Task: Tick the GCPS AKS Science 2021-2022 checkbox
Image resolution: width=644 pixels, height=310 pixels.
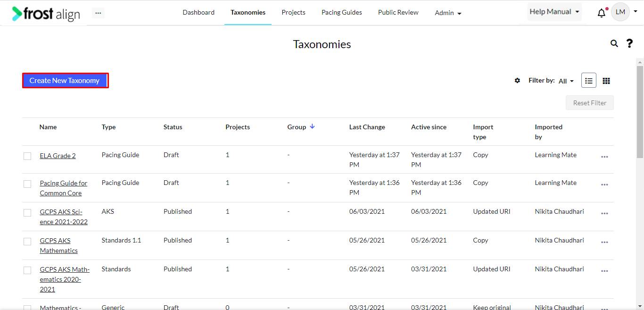Action: click(x=27, y=213)
